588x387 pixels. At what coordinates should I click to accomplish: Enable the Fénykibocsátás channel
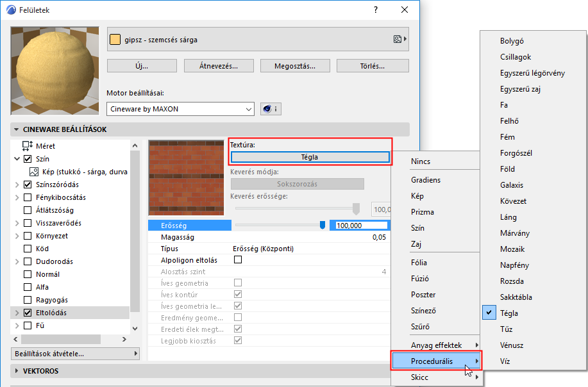tap(28, 197)
